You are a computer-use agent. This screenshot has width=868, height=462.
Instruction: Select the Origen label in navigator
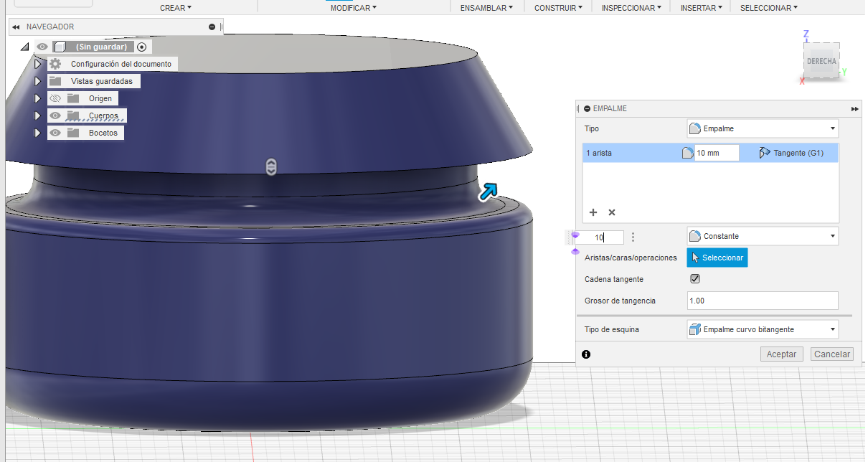click(x=100, y=98)
